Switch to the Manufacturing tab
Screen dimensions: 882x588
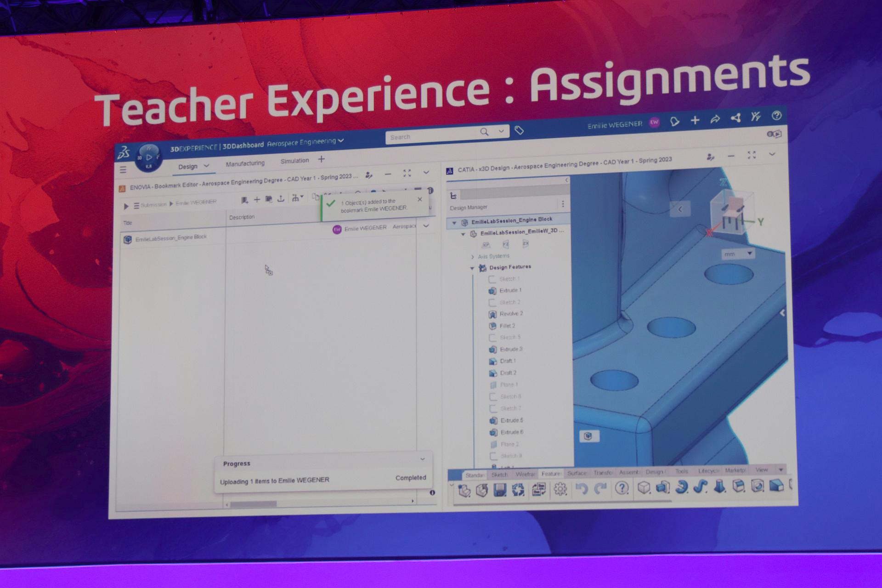click(x=245, y=164)
